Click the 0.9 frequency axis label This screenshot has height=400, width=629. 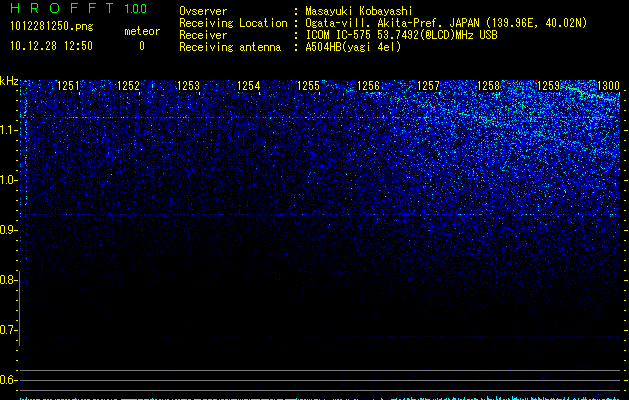click(x=8, y=230)
